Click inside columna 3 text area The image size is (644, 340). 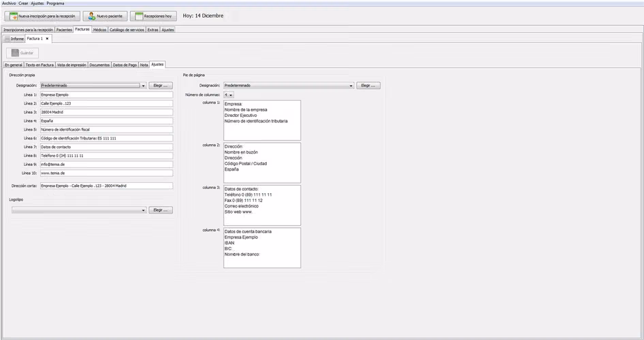[262, 205]
